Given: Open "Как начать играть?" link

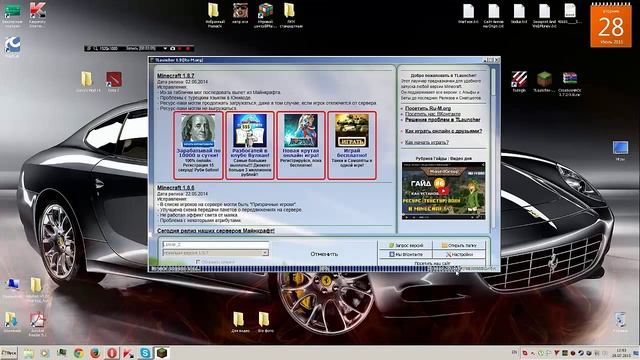Looking at the screenshot, I should click(x=427, y=142).
